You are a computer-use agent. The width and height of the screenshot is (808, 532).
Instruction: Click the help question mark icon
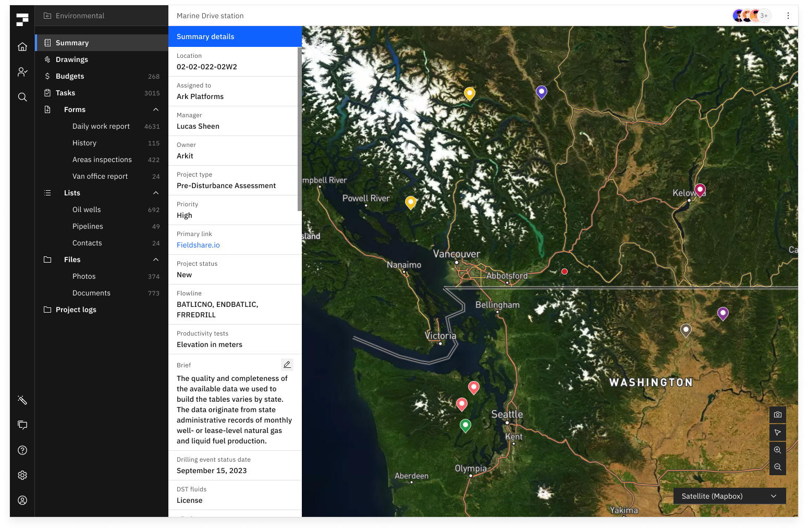[x=22, y=450]
